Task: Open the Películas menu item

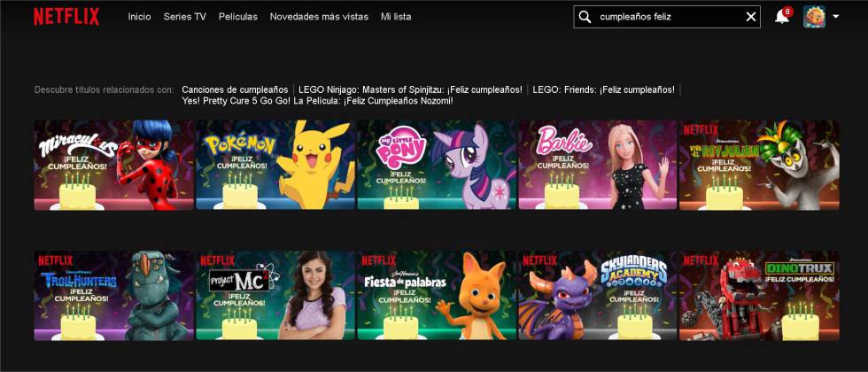Action: coord(238,17)
